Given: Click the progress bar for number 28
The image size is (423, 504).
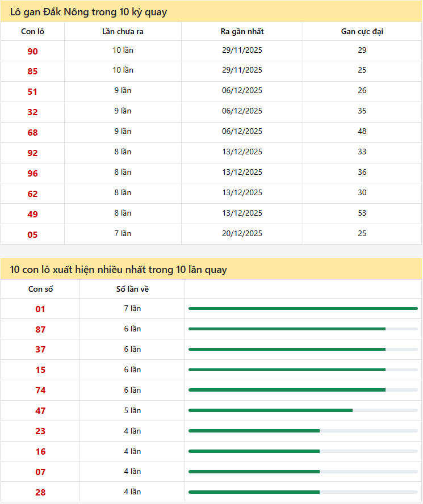Looking at the screenshot, I should pos(303,492).
